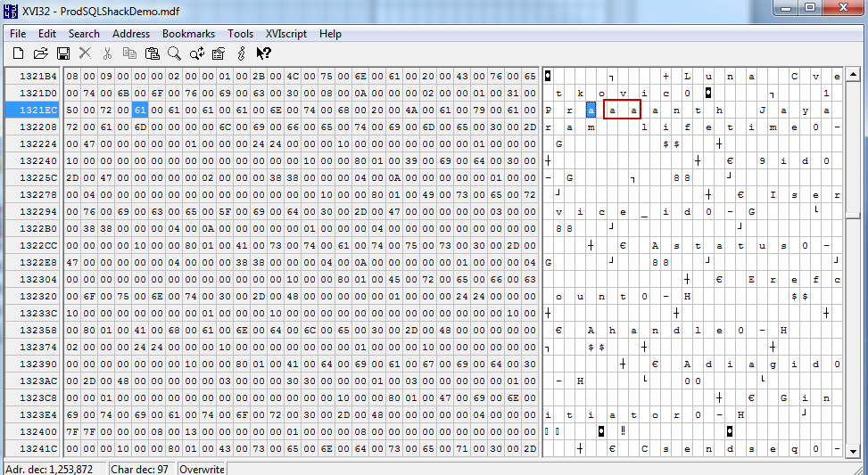Click the Find and Replace icon
868x475 pixels.
click(197, 54)
